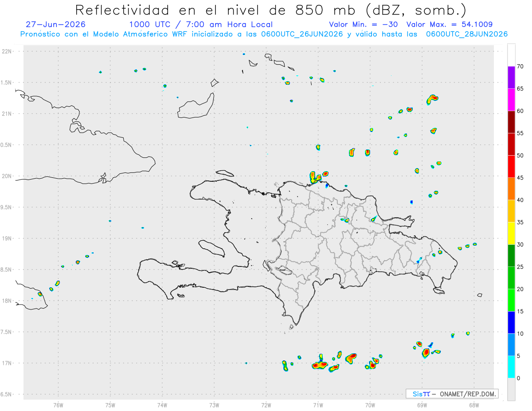Click the '40' colorbar scale value
This screenshot has height=411, width=532.
pyautogui.click(x=520, y=200)
